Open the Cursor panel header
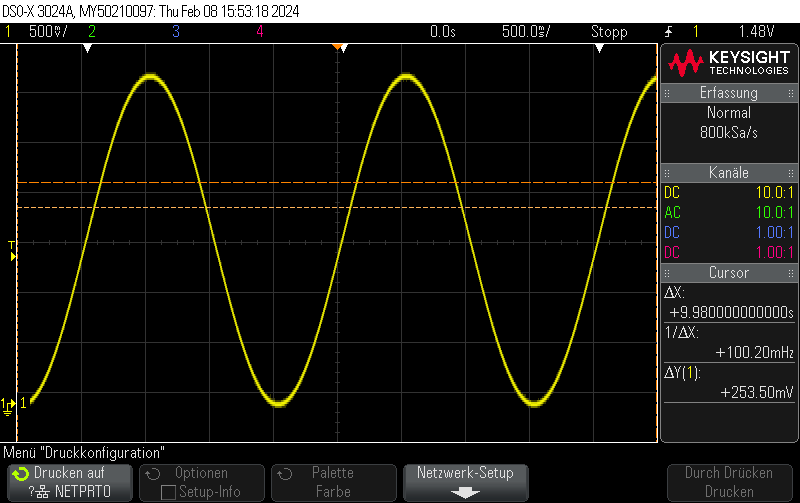Image resolution: width=800 pixels, height=503 pixels. coord(729,272)
